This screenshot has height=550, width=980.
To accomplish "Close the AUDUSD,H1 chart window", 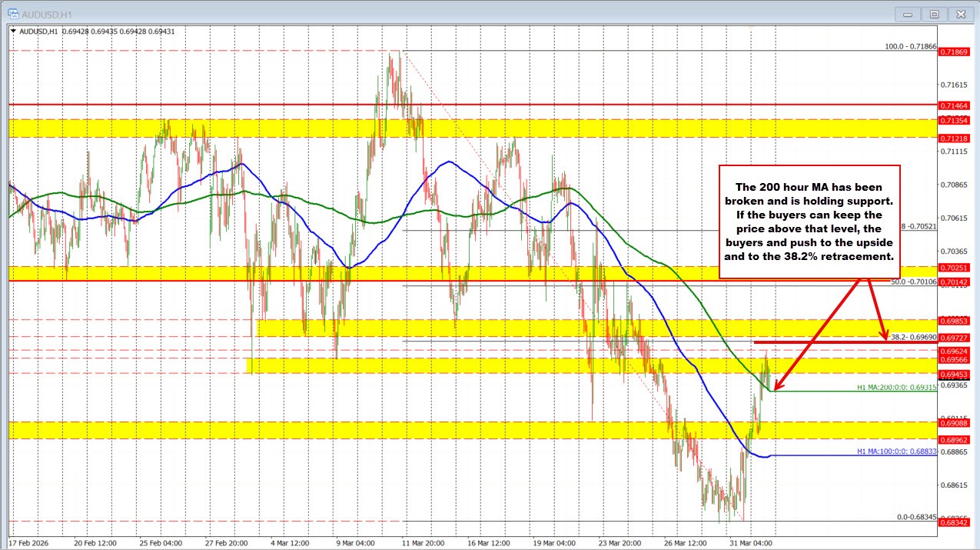I will tap(961, 13).
